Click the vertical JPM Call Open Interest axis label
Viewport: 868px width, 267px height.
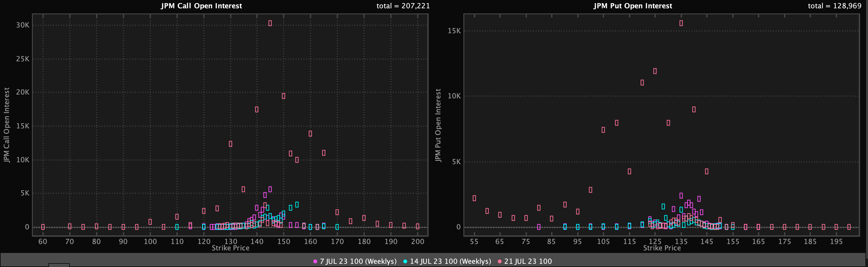(x=7, y=125)
